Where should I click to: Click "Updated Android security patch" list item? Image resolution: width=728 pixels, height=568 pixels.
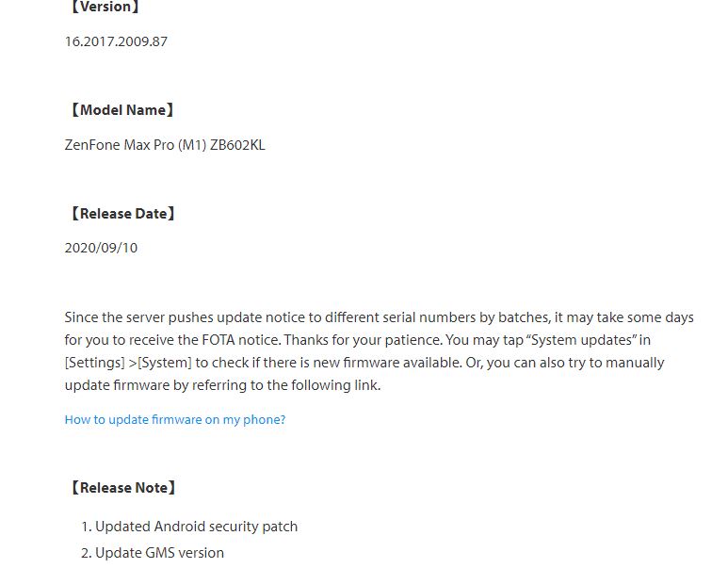[x=196, y=527]
